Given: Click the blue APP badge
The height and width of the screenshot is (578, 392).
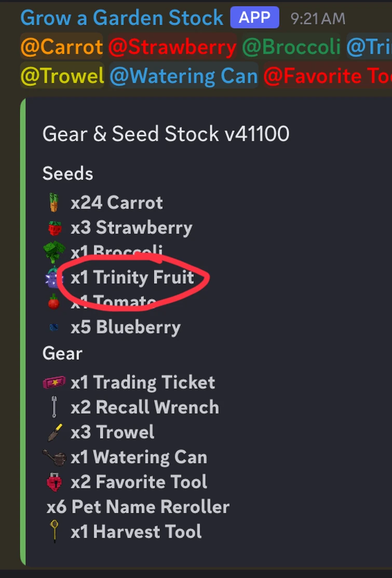Looking at the screenshot, I should (254, 17).
